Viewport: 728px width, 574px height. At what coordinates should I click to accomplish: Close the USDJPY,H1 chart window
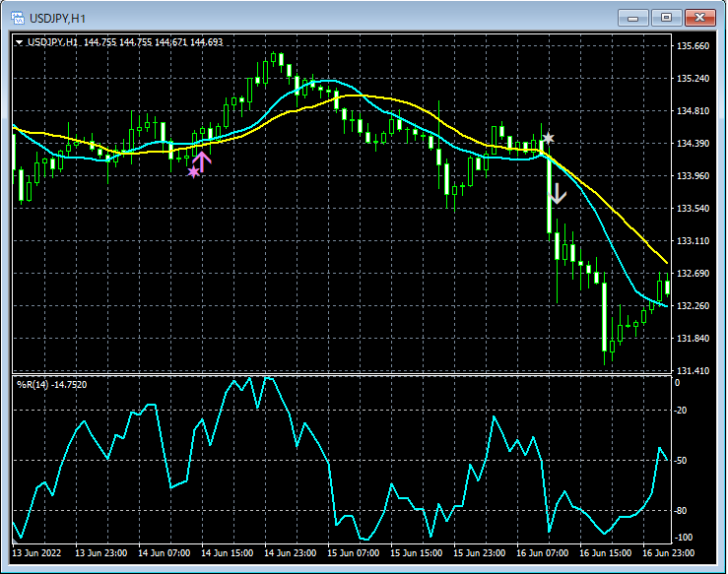point(701,18)
